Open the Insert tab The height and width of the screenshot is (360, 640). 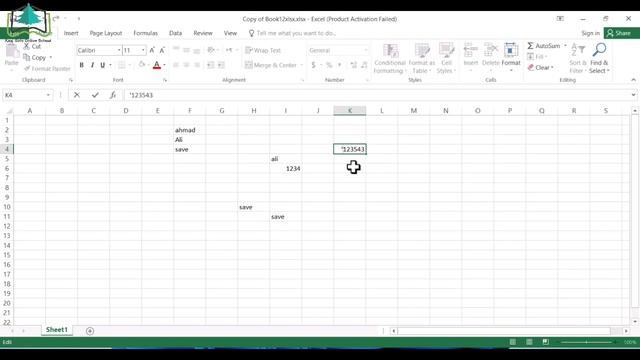[71, 33]
